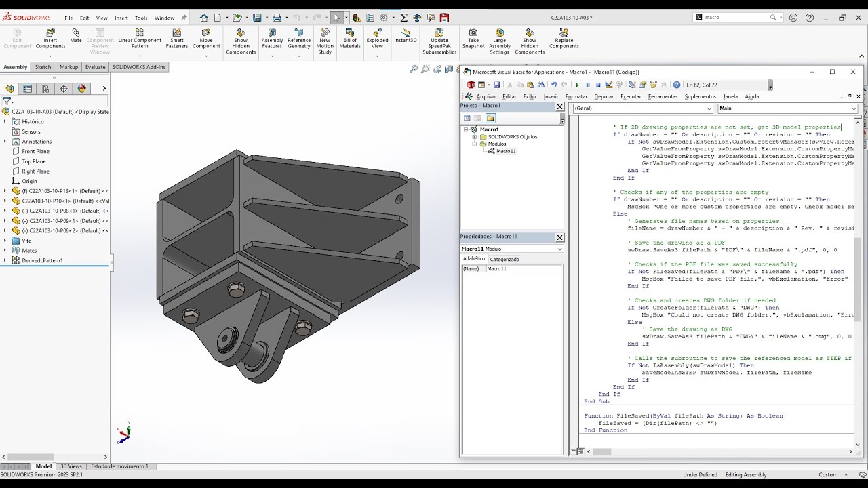Switch to Categorizado properties tab
The width and height of the screenshot is (868, 488).
pyautogui.click(x=505, y=259)
